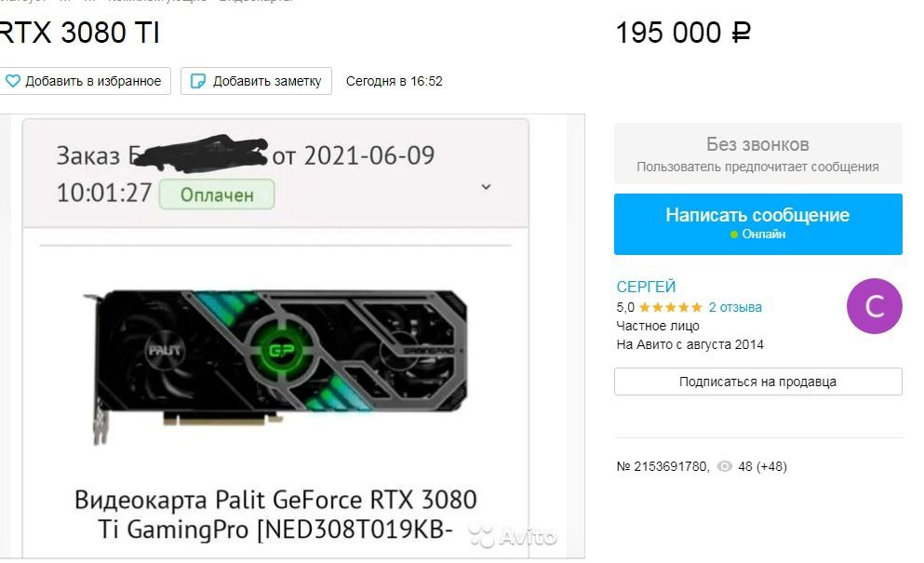
Task: Click the note icon next to Добавить заметку
Action: pyautogui.click(x=198, y=81)
